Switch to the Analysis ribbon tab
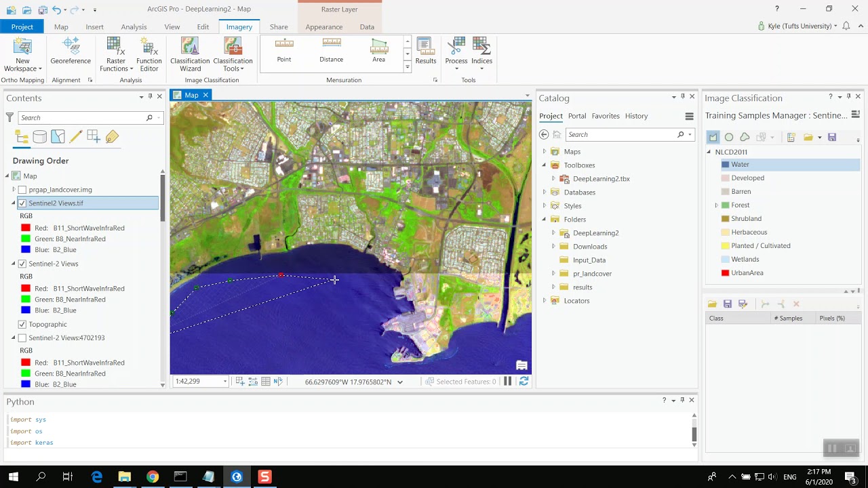The image size is (868, 488). coord(134,27)
